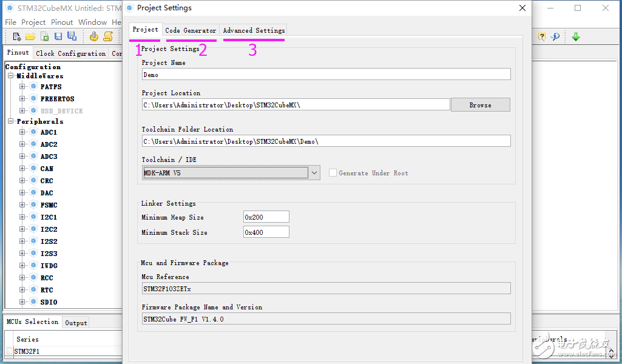Click the cube icon beside FREERTOS

[x=34, y=98]
